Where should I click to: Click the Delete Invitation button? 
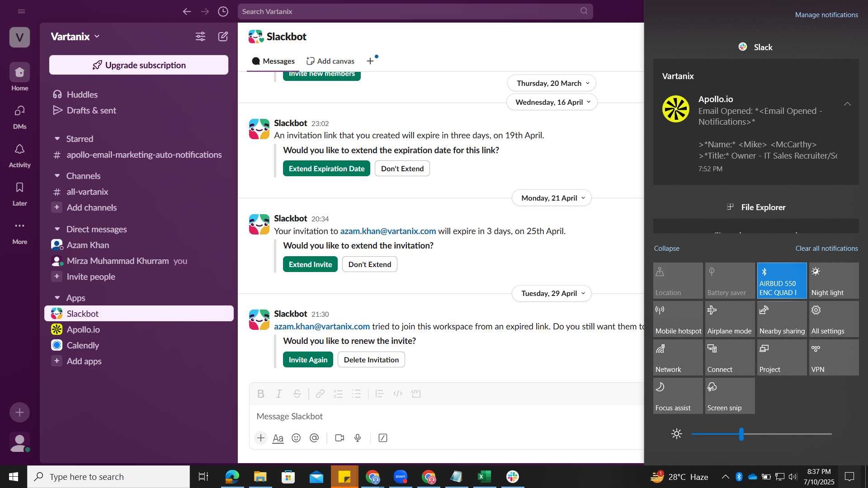(371, 360)
